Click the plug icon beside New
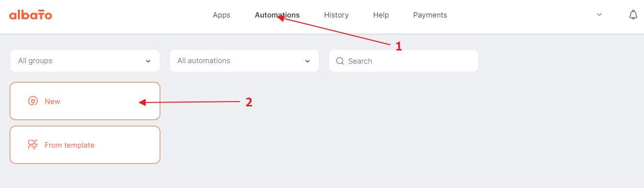The height and width of the screenshot is (188, 644). tap(33, 101)
